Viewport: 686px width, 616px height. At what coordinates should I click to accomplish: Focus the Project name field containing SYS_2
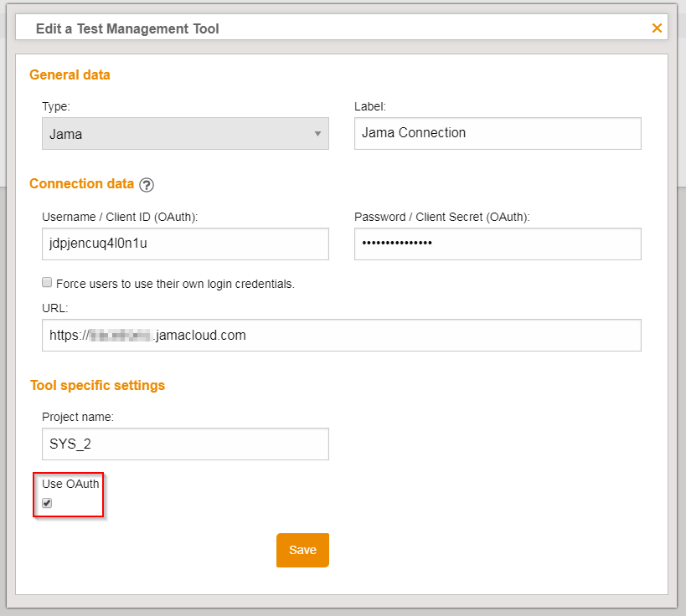(x=185, y=444)
